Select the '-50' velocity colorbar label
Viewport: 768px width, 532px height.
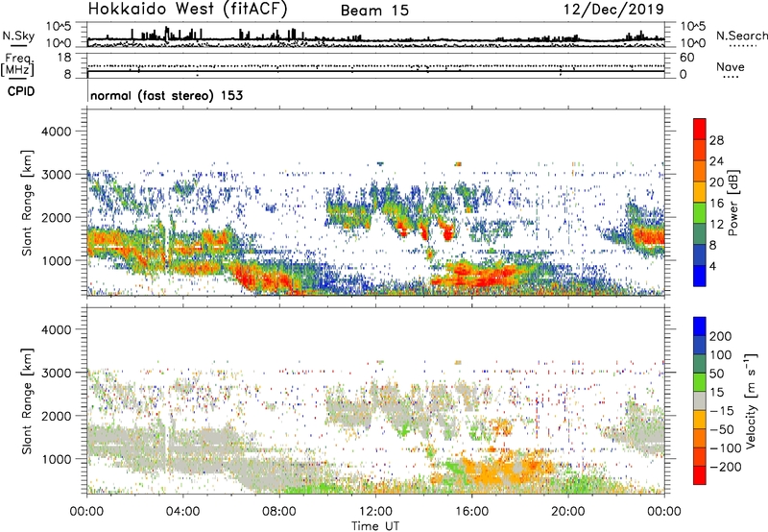722,430
